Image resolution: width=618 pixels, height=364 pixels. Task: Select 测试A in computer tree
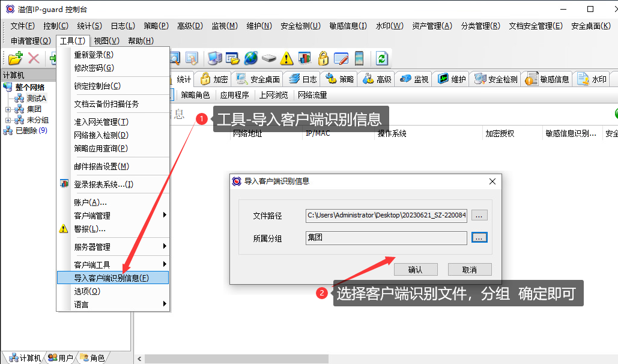[36, 98]
